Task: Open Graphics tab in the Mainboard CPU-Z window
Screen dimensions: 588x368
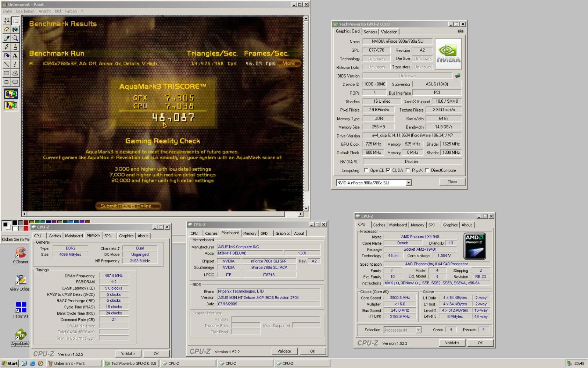Action: [283, 233]
